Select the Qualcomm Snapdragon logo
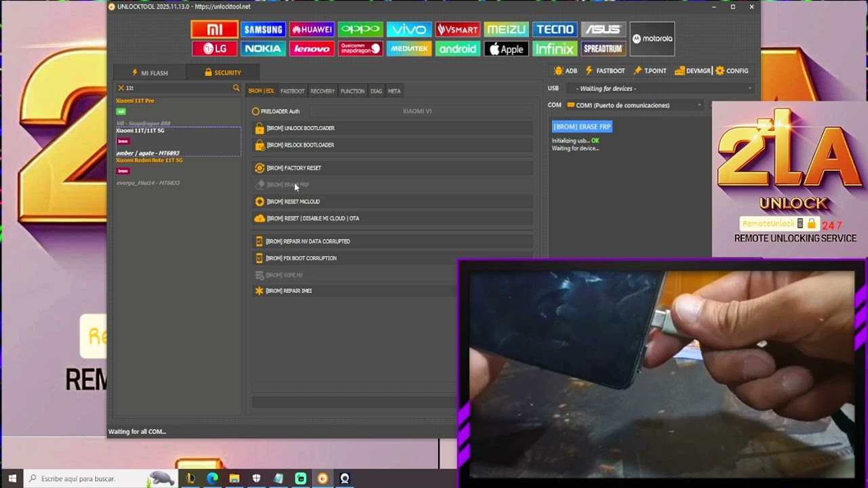 (x=361, y=49)
